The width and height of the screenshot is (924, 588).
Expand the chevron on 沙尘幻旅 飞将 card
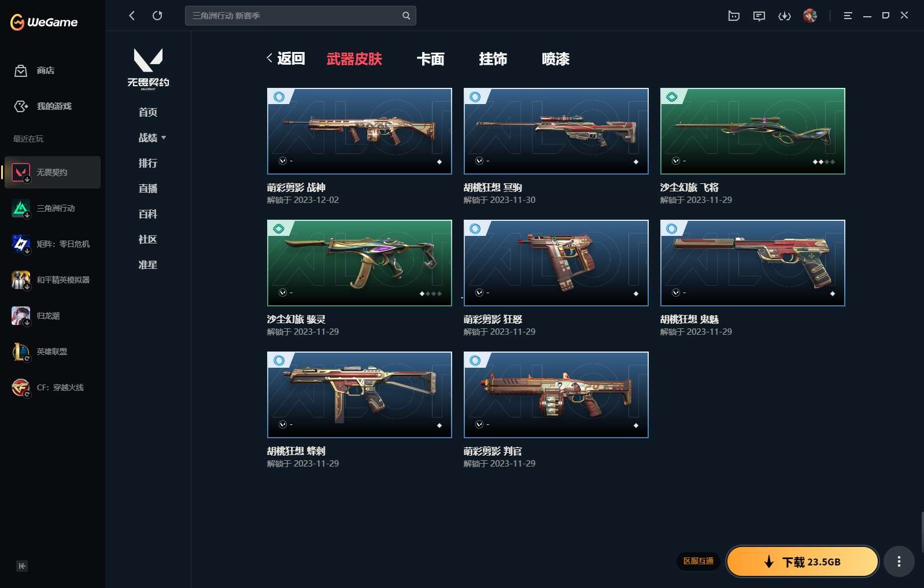(x=676, y=161)
